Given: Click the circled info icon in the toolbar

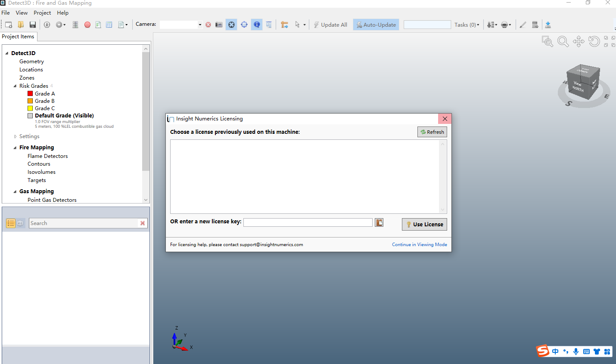Looking at the screenshot, I should click(47, 25).
